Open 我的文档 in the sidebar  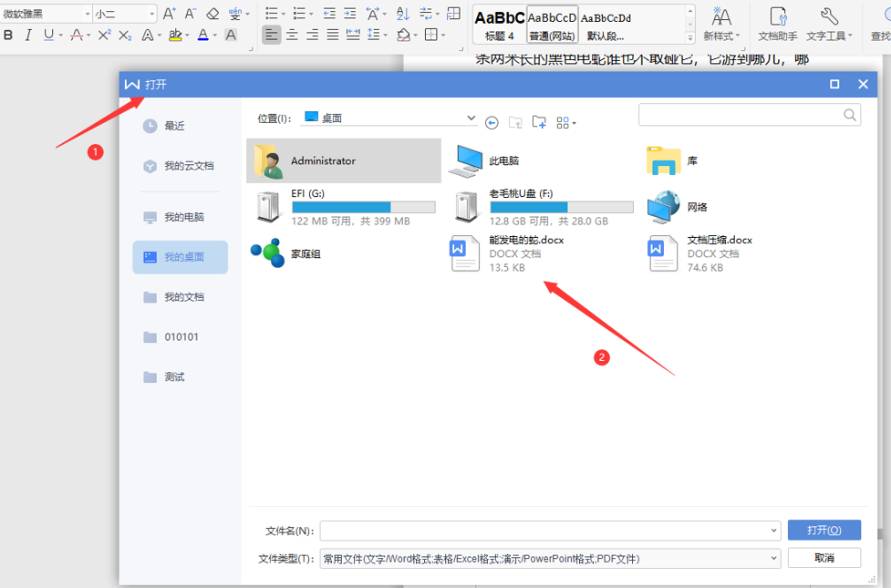181,296
